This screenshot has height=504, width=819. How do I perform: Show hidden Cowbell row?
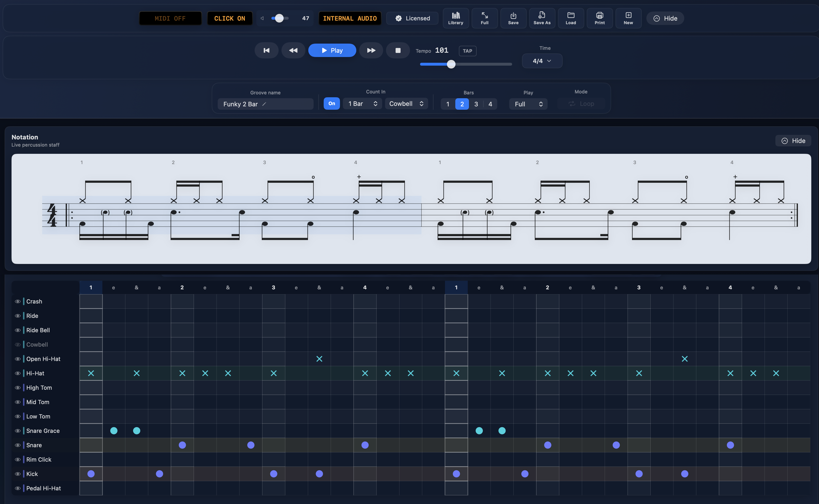point(18,344)
